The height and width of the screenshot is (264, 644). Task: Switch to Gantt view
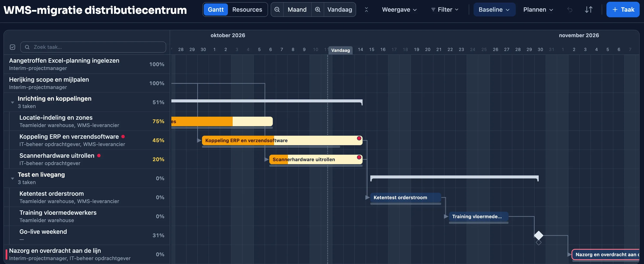[216, 10]
